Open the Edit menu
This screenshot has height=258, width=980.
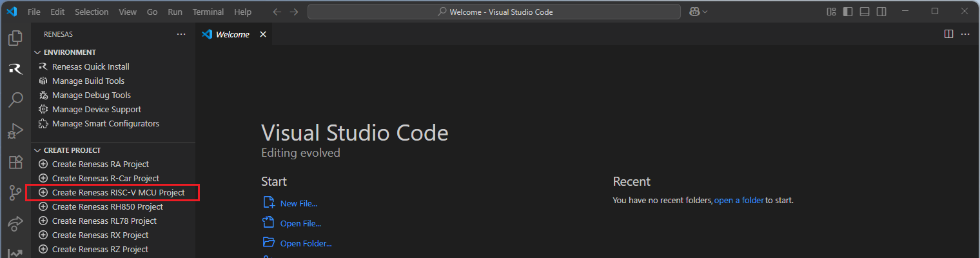coord(57,12)
